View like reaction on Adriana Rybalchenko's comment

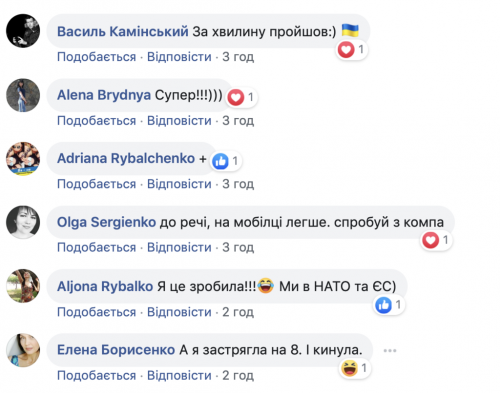(x=226, y=161)
